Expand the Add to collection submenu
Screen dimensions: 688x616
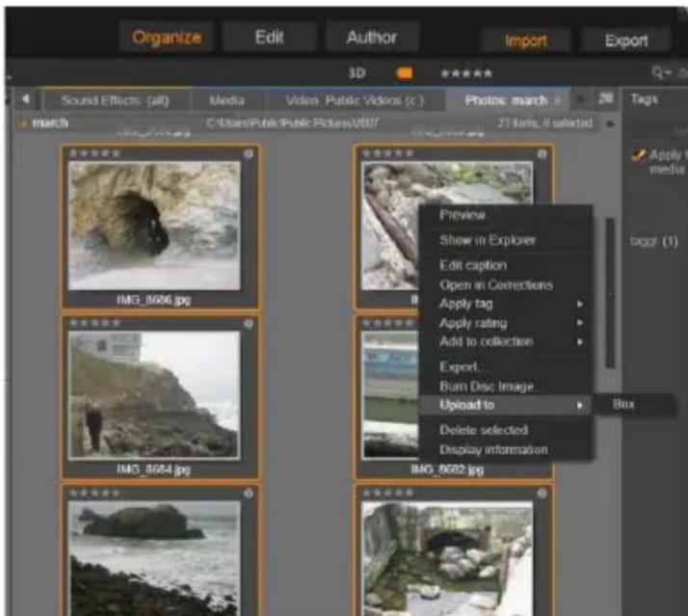point(506,341)
